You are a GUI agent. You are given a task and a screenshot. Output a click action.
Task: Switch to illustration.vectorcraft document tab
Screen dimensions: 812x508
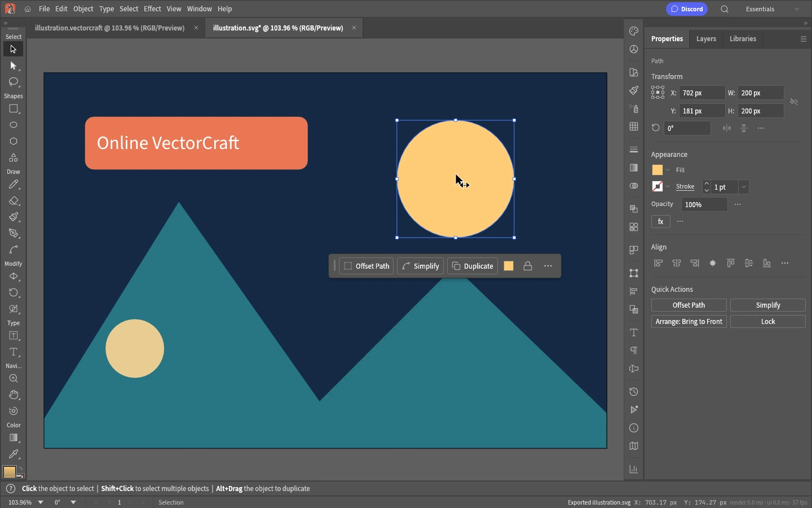click(109, 28)
